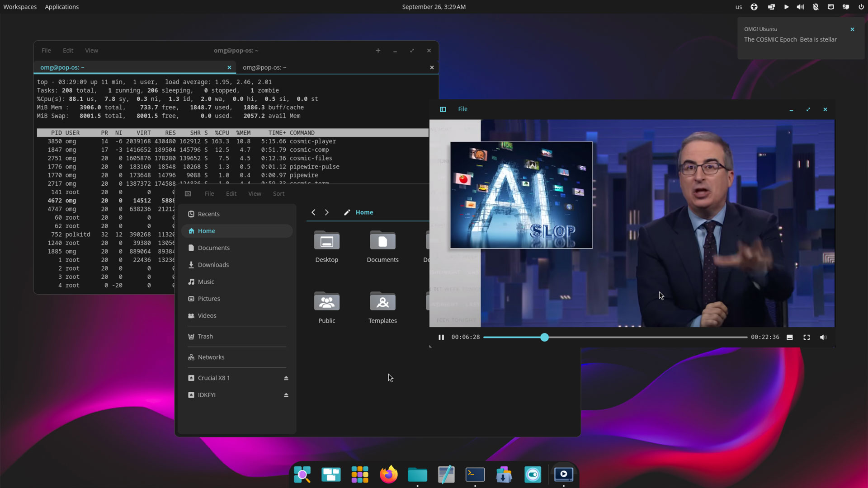This screenshot has width=868, height=488.
Task: Navigate back using the arrow in Files
Action: tap(313, 212)
